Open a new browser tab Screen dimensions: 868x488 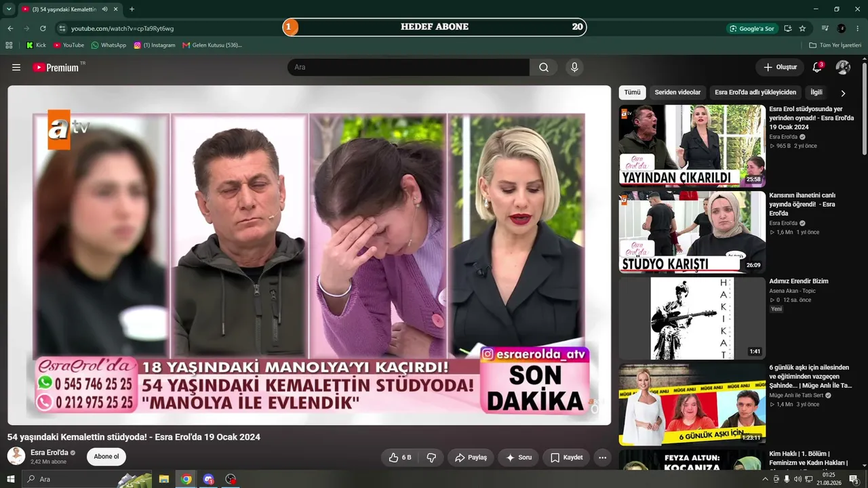(132, 9)
